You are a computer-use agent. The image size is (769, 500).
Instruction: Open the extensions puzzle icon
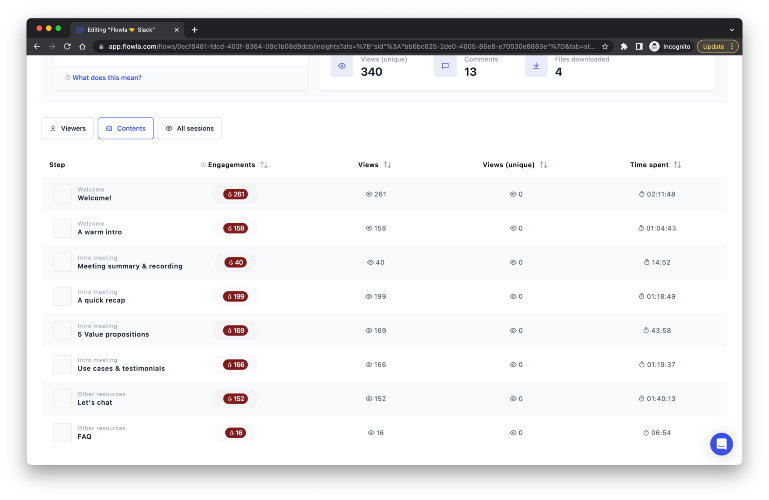click(x=624, y=47)
